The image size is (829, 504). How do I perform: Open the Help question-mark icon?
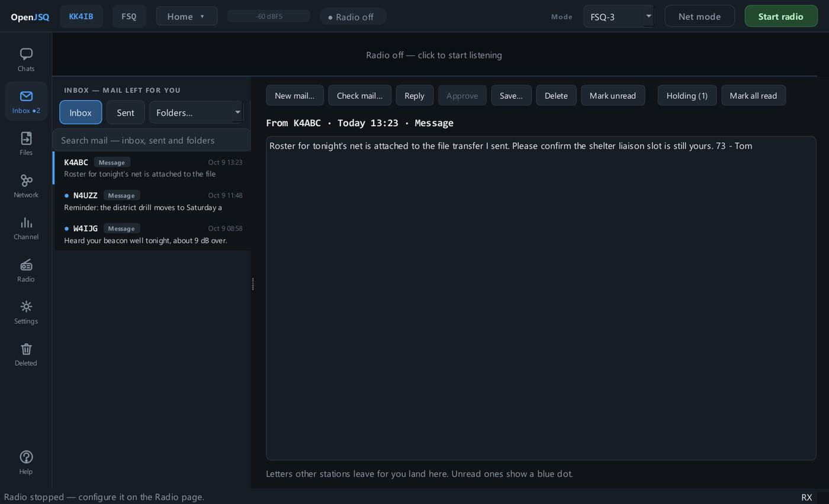coord(26,462)
